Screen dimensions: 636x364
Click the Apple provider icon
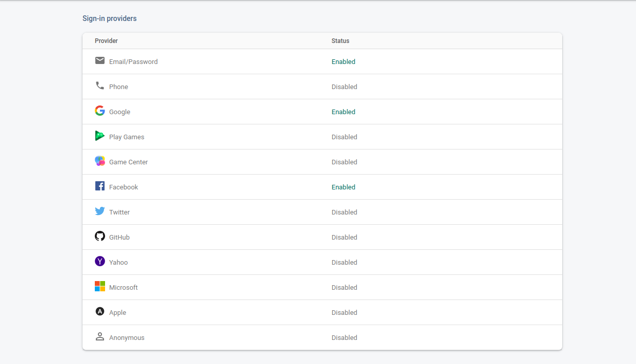coord(100,311)
